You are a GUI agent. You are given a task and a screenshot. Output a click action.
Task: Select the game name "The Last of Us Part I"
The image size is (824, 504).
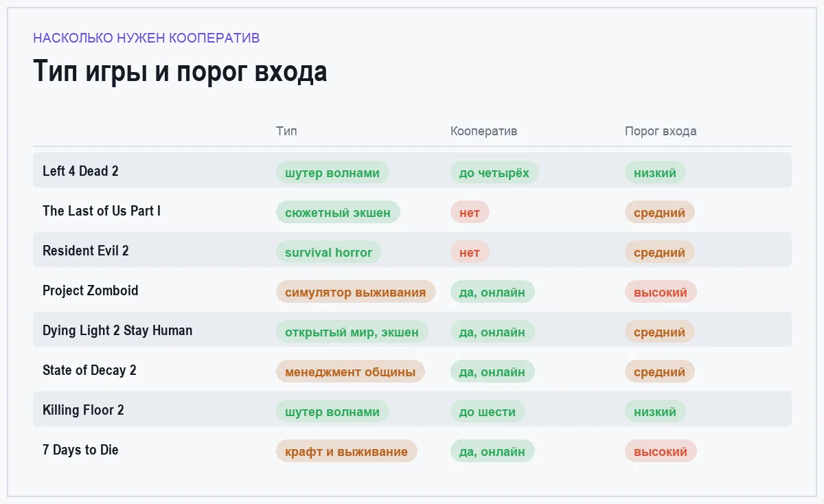click(102, 211)
